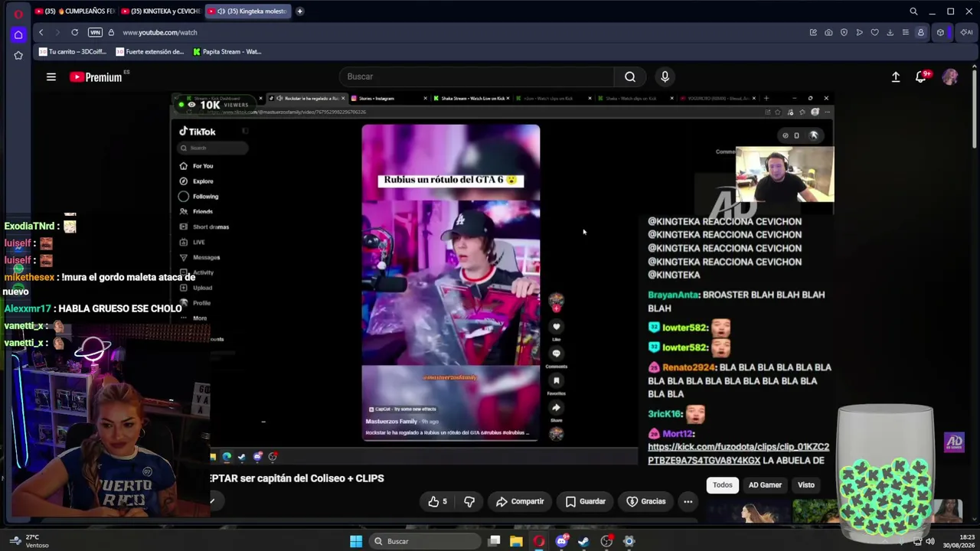Image resolution: width=980 pixels, height=551 pixels.
Task: Open the Opera tab search magnifier
Action: tap(913, 11)
